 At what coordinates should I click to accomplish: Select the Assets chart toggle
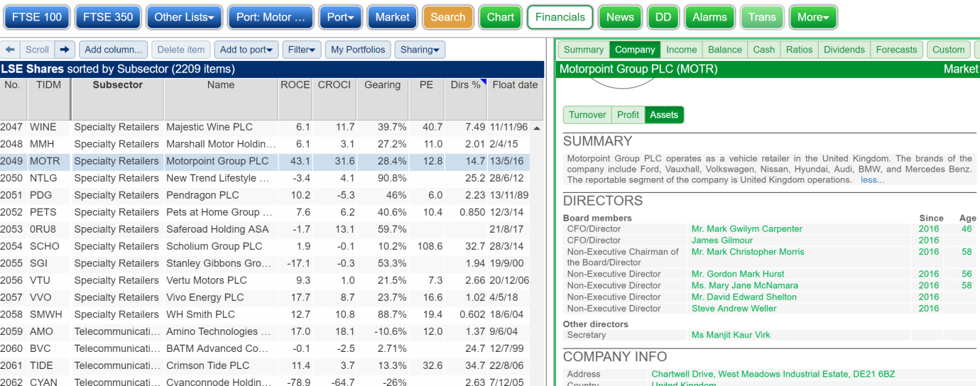coord(664,115)
